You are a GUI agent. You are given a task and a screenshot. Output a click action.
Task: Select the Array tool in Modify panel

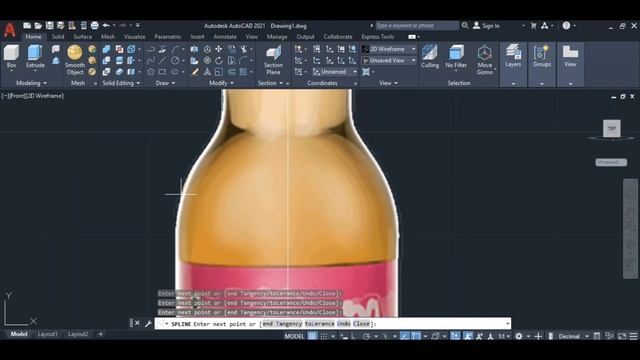click(243, 72)
